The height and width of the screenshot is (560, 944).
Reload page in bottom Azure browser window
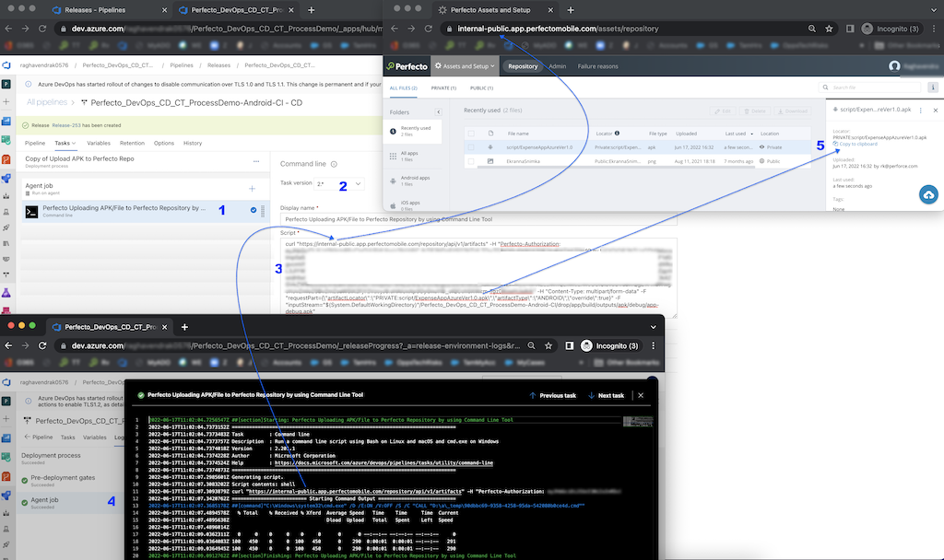pos(42,346)
